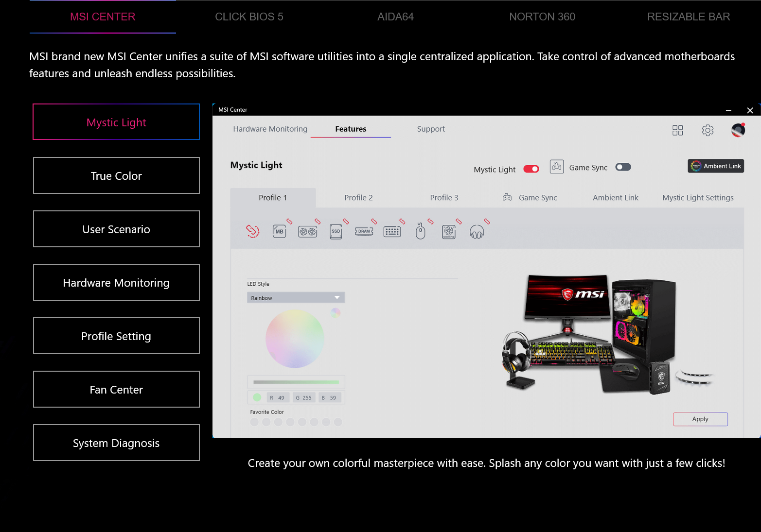The width and height of the screenshot is (761, 532).
Task: Open the settings gear in MSI Center
Action: pyautogui.click(x=708, y=130)
